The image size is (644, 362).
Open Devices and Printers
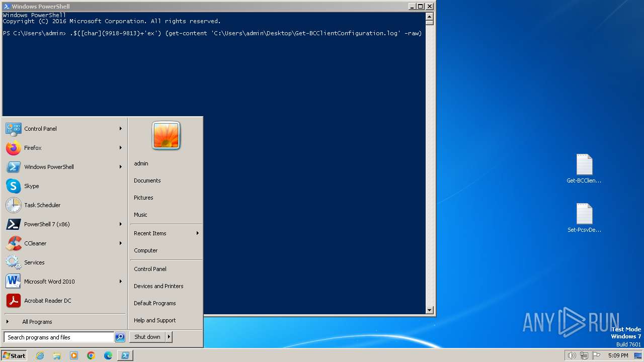[x=166, y=286]
